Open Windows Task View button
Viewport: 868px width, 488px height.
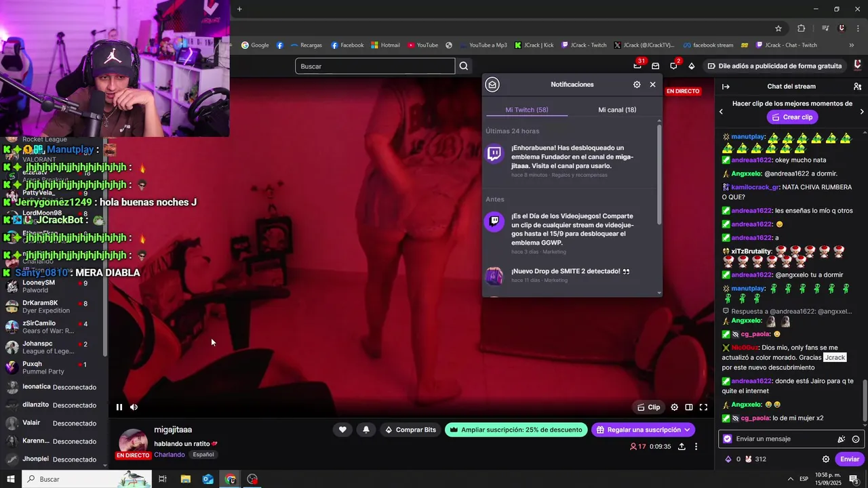pyautogui.click(x=163, y=479)
